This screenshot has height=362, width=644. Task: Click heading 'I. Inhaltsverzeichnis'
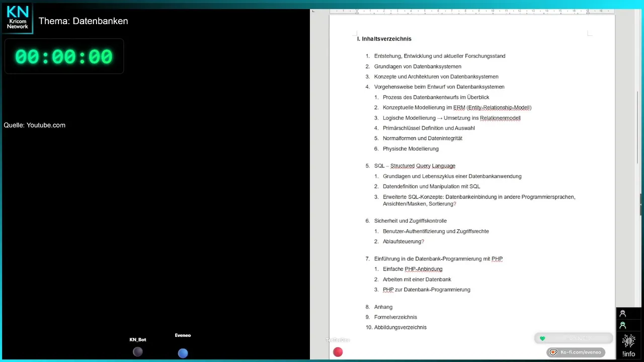(x=384, y=39)
